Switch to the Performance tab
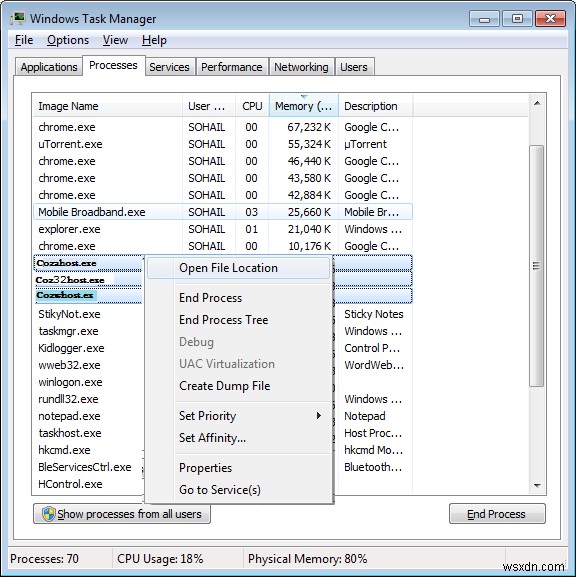This screenshot has height=577, width=576. tap(232, 67)
